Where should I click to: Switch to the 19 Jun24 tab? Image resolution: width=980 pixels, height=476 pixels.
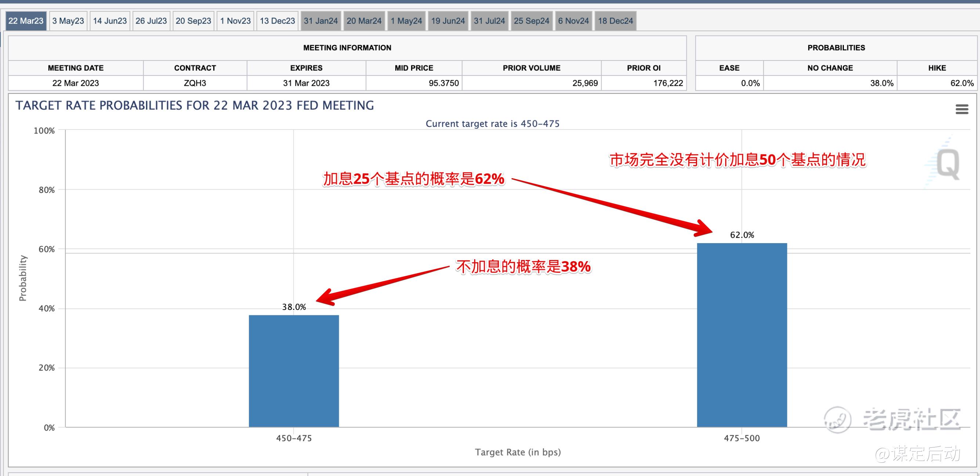(448, 21)
